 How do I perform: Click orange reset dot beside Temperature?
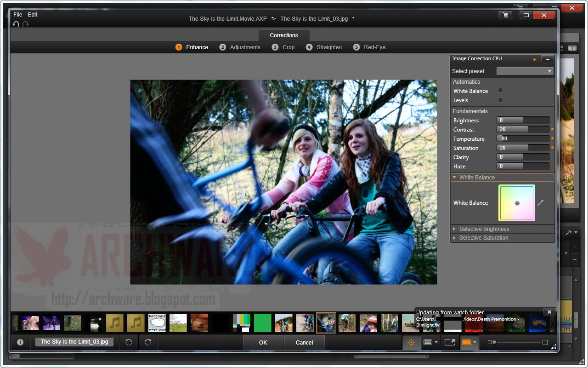[x=552, y=138]
